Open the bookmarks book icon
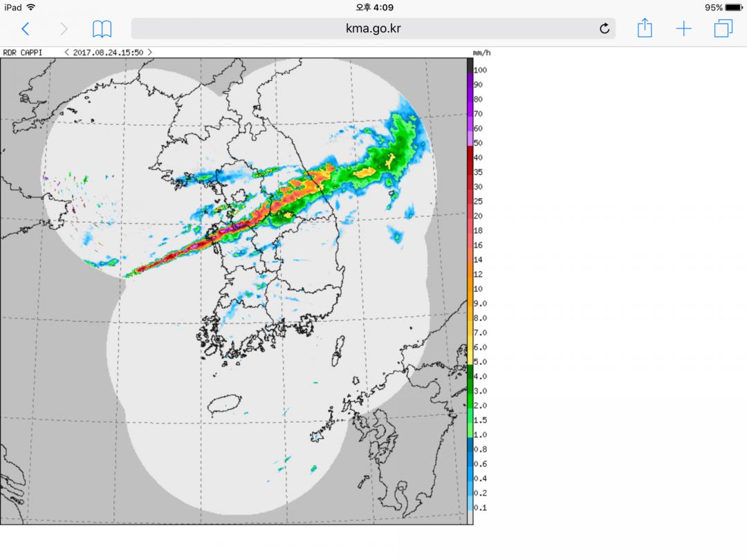747x560 pixels. [102, 28]
